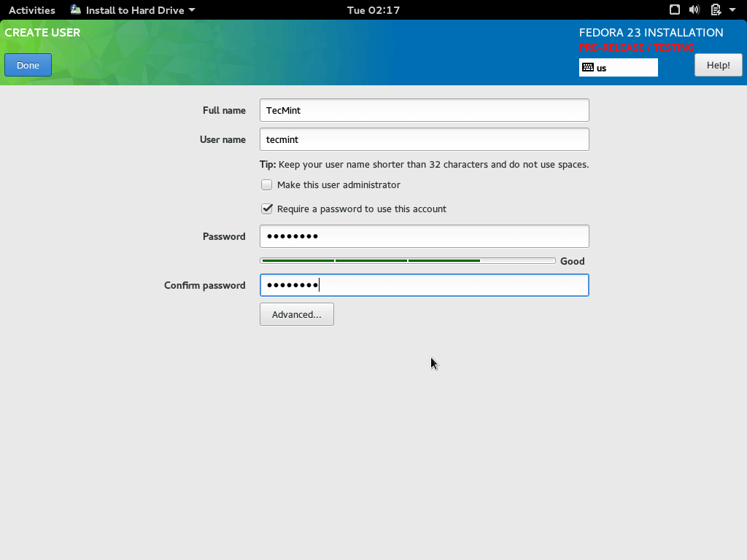747x560 pixels.
Task: Open the system menu dropdown arrow at top right
Action: (732, 10)
